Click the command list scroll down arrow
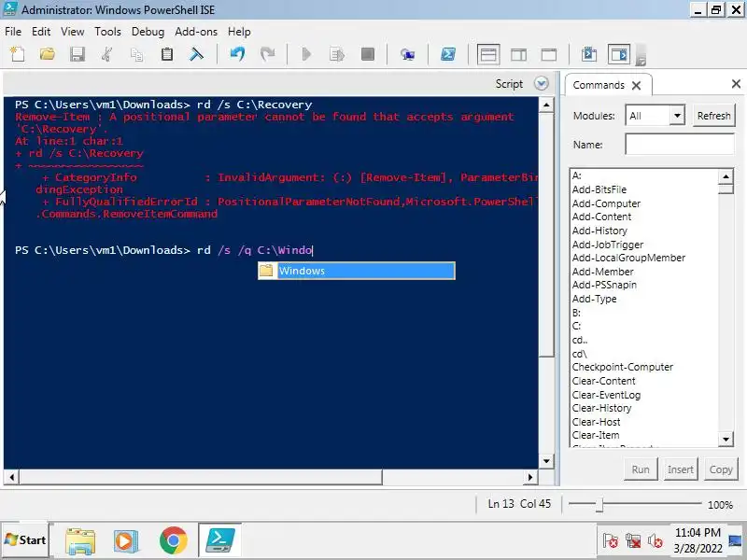Image resolution: width=747 pixels, height=560 pixels. pos(726,439)
